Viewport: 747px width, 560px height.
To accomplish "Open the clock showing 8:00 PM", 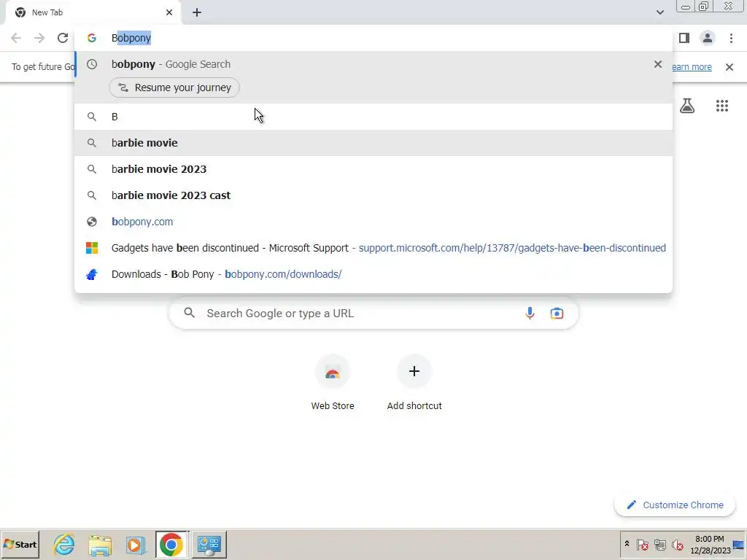I will pos(710,544).
